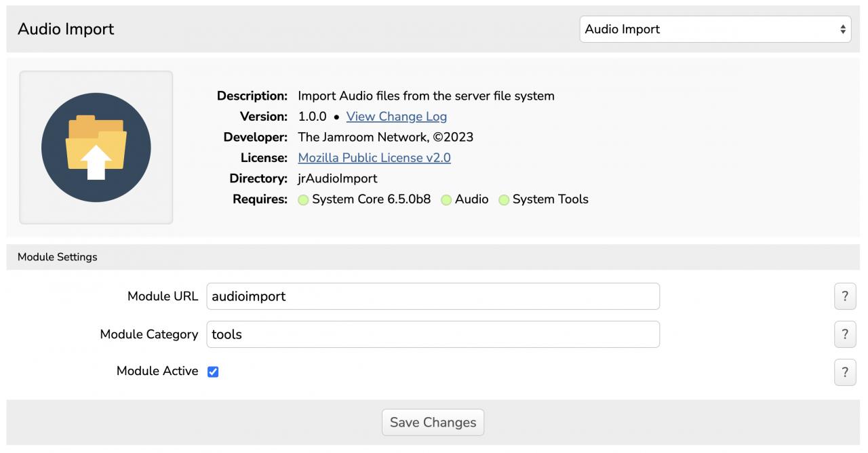Click the System Tools requirement text
Image resolution: width=868 pixels, height=453 pixels.
[x=550, y=199]
